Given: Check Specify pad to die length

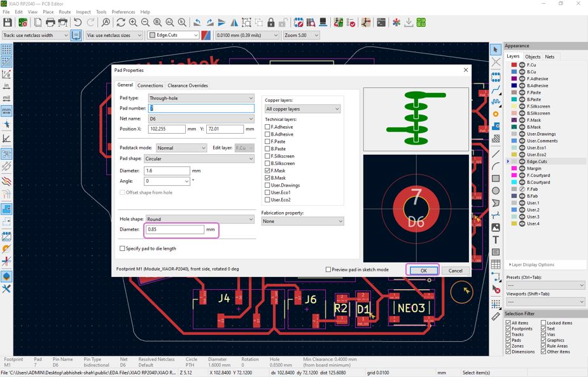Looking at the screenshot, I should (x=123, y=248).
